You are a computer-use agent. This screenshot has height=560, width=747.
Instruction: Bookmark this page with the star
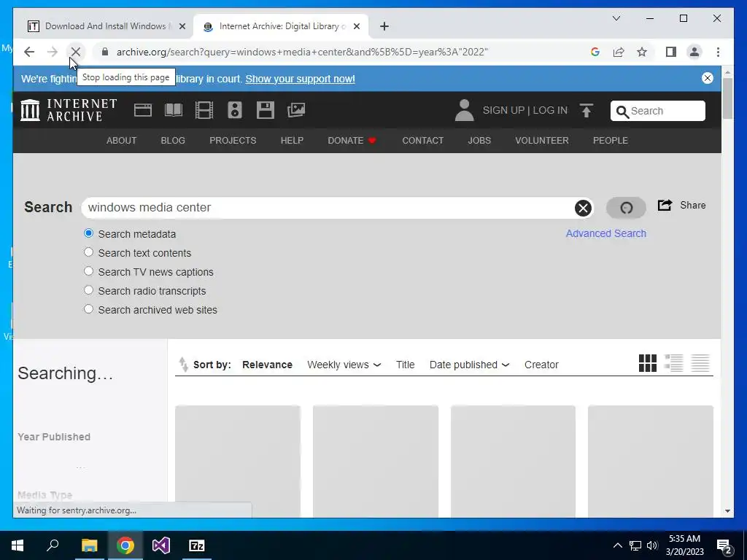tap(642, 52)
